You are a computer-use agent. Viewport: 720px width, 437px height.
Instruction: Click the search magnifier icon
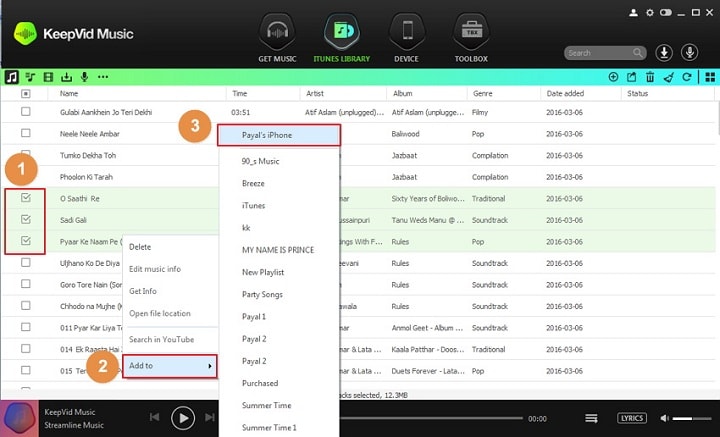(638, 53)
